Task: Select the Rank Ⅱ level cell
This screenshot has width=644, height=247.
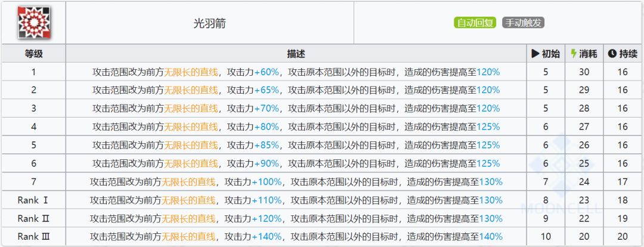Action: click(33, 218)
